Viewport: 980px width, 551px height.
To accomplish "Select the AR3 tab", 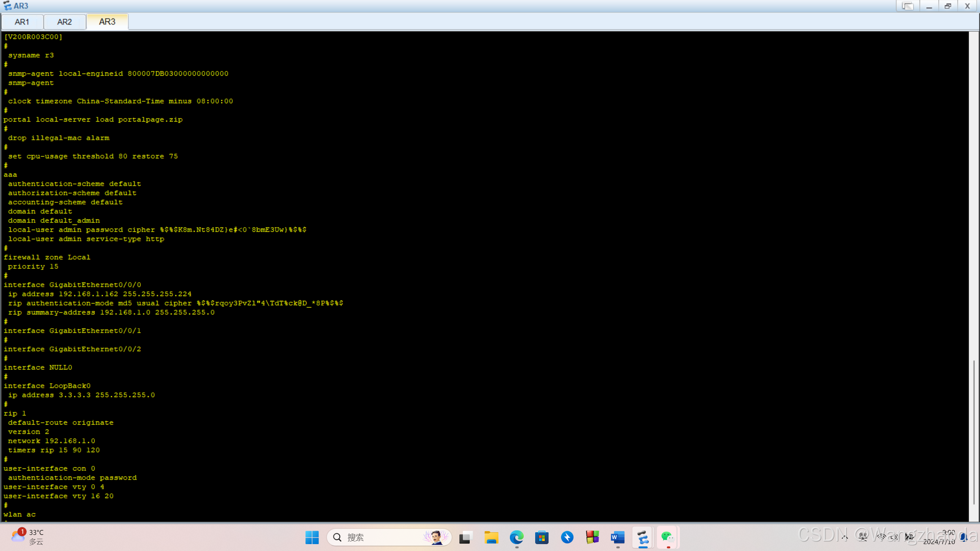I will tap(107, 22).
